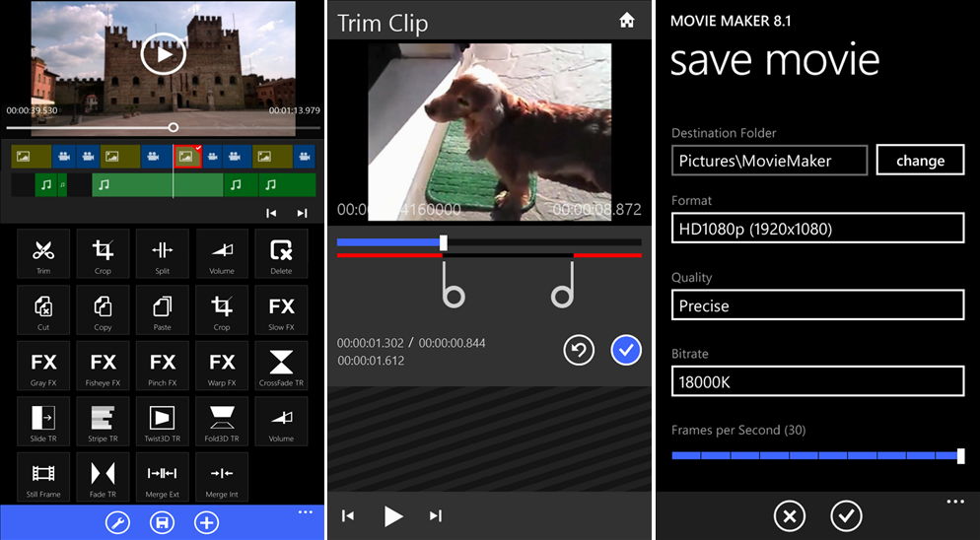
Task: Reset the trim with the undo circle button
Action: click(579, 351)
